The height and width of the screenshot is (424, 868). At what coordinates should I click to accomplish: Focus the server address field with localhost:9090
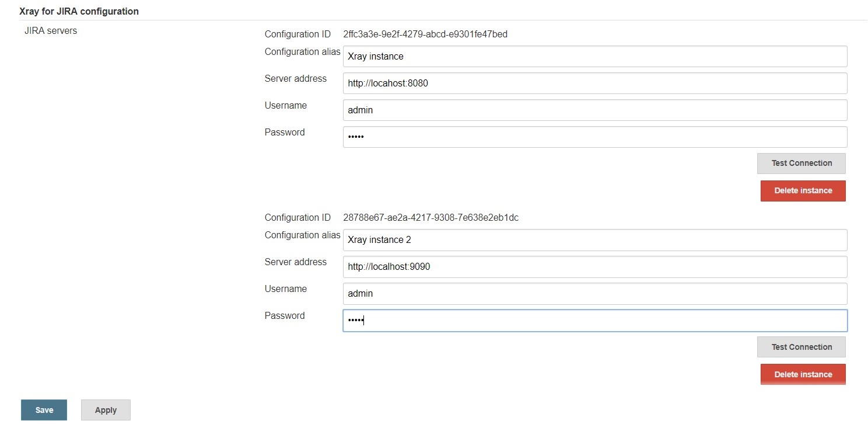[x=595, y=267]
